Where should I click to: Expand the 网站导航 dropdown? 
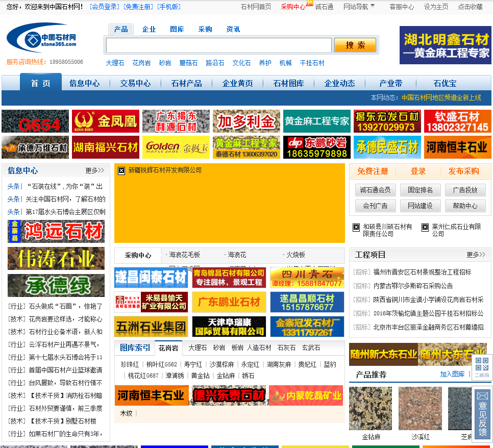click(359, 7)
